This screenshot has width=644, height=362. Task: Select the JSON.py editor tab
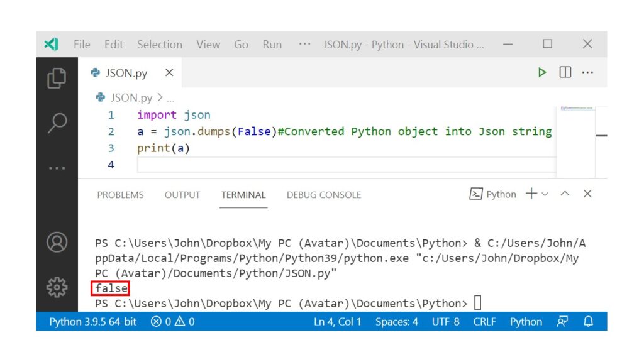tap(130, 73)
